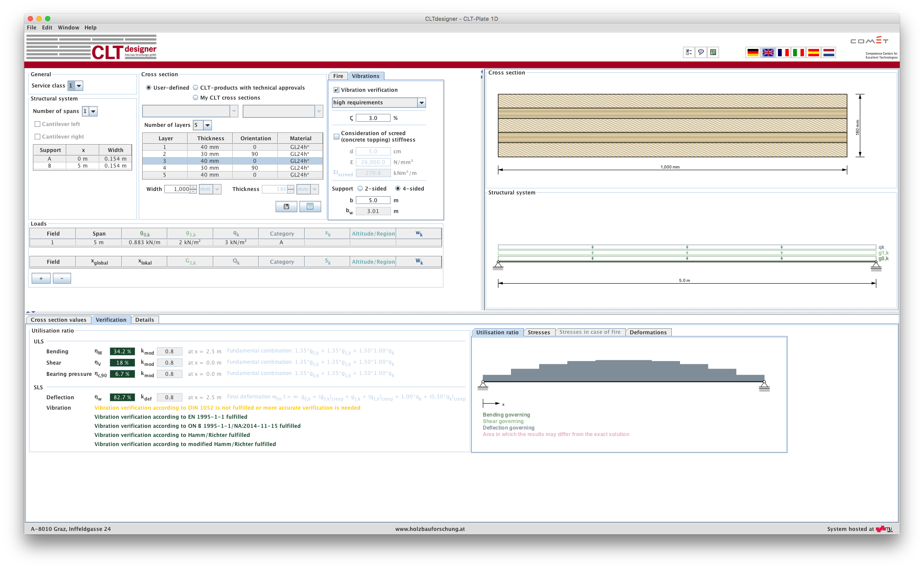Click the checklist options icon
Image resolution: width=924 pixels, height=569 pixels.
(x=689, y=52)
